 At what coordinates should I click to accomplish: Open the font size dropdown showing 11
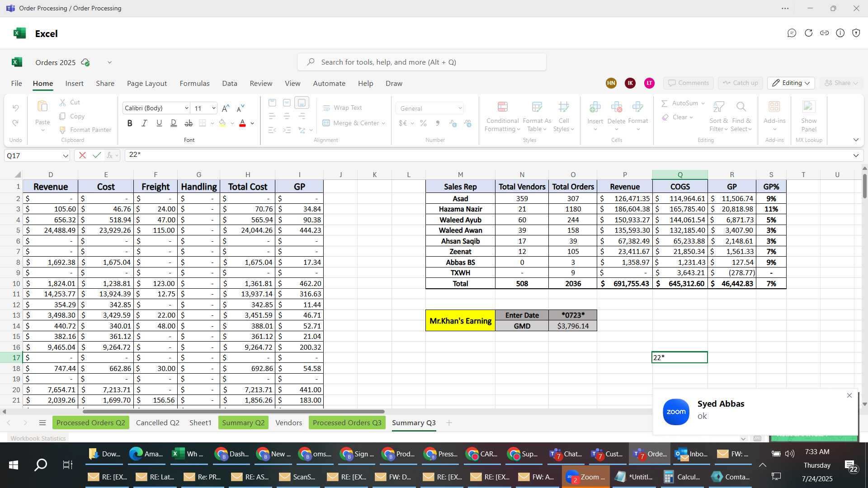click(213, 108)
